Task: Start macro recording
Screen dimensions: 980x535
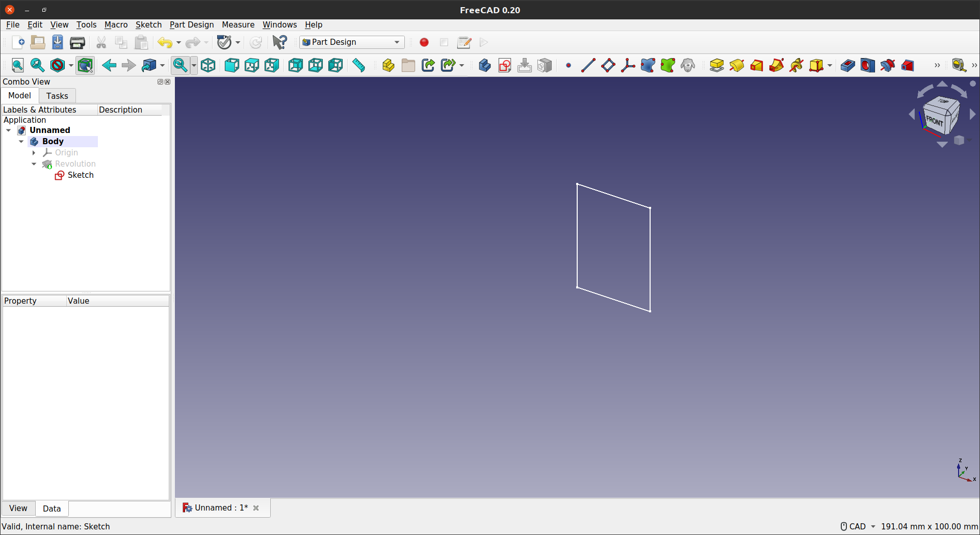Action: (424, 42)
